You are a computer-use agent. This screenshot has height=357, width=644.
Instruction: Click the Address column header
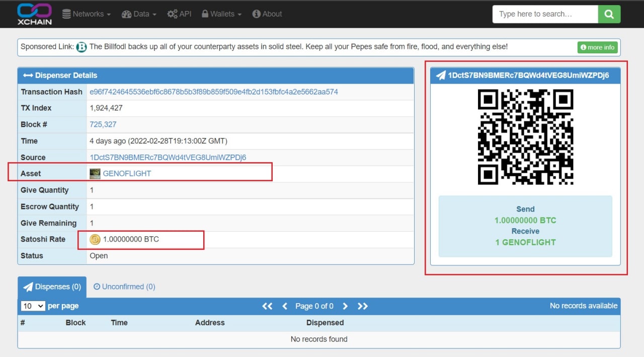coord(210,323)
